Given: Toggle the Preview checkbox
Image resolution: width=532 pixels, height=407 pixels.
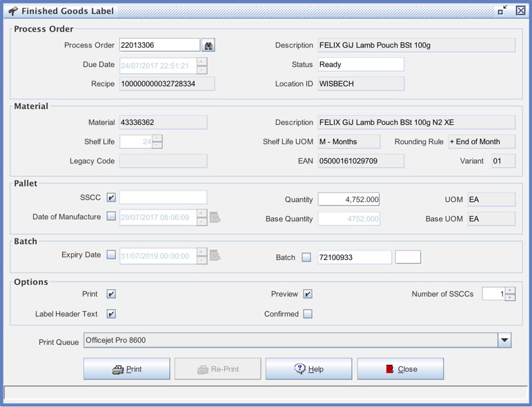Looking at the screenshot, I should [308, 294].
